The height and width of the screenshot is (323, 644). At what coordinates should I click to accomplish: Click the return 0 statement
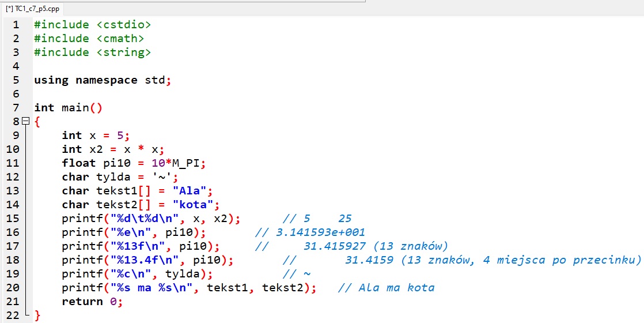point(92,302)
